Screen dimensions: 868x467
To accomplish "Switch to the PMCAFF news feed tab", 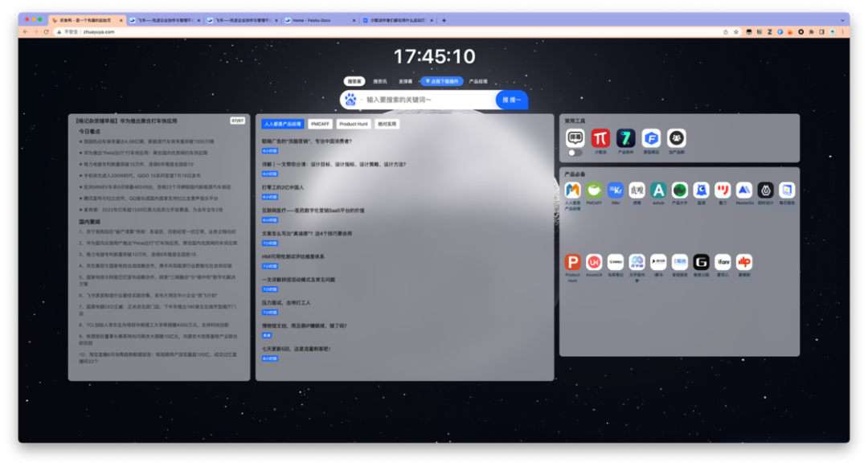I will 320,124.
